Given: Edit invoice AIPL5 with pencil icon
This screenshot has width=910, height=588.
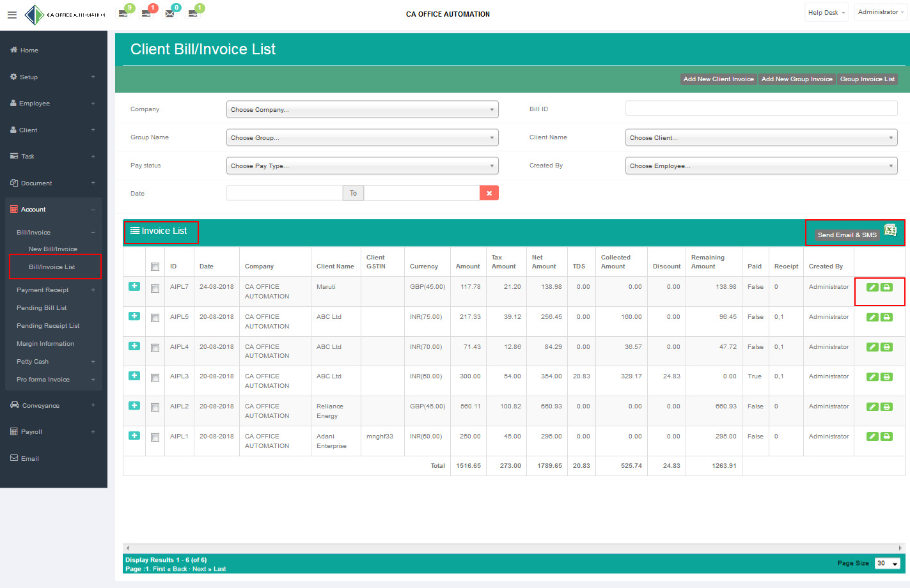Looking at the screenshot, I should [872, 317].
